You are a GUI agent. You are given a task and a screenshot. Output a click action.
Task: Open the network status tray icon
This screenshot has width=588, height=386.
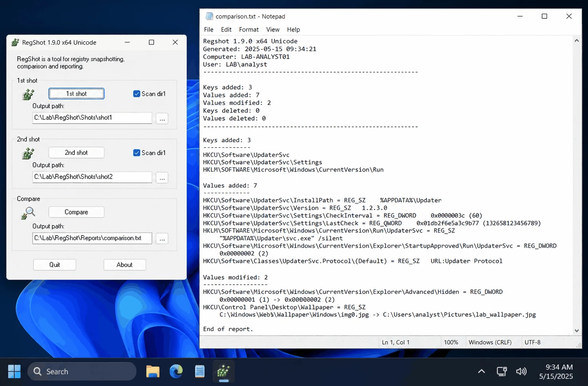502,371
